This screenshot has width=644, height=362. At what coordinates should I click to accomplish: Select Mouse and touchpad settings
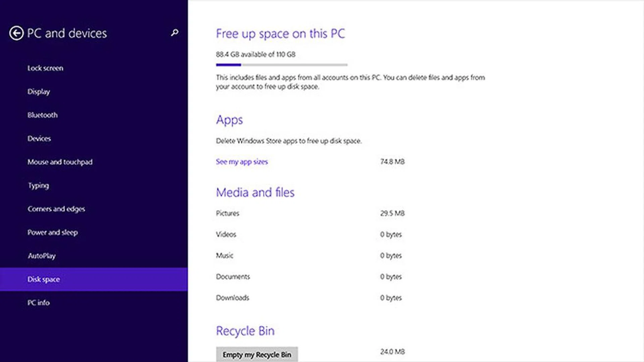coord(60,162)
